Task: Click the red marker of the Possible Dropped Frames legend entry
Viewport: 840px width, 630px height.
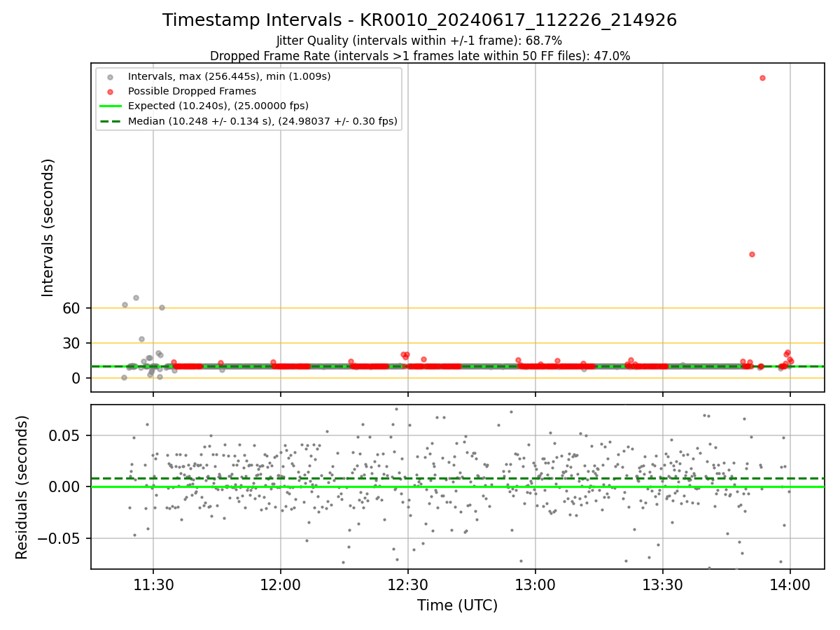Action: click(x=109, y=91)
